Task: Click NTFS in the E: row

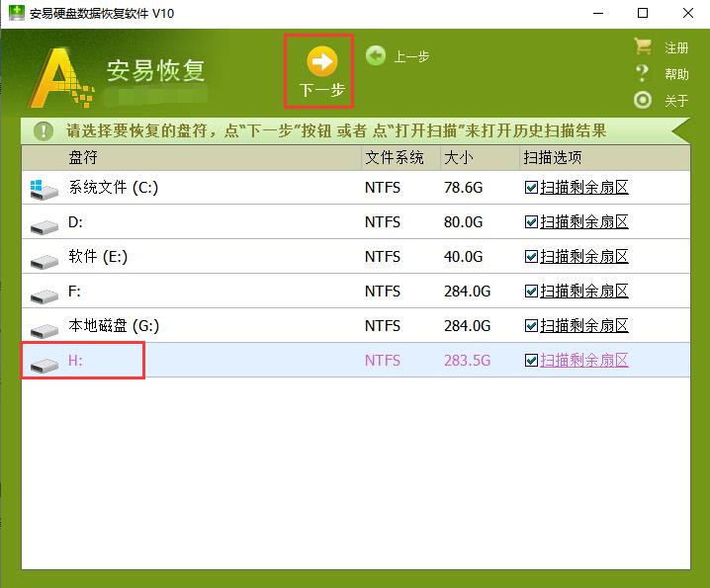Action: click(x=383, y=257)
